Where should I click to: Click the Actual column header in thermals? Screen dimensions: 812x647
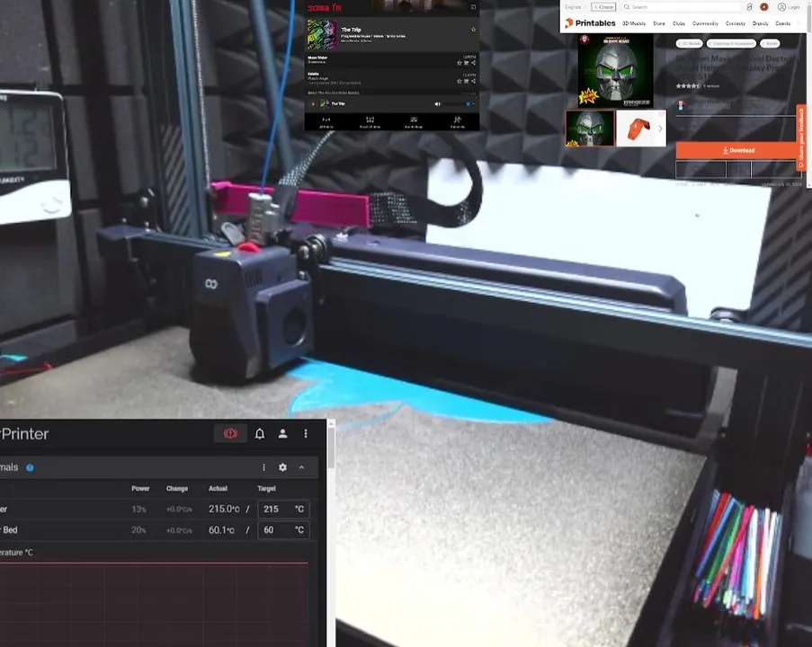click(218, 489)
